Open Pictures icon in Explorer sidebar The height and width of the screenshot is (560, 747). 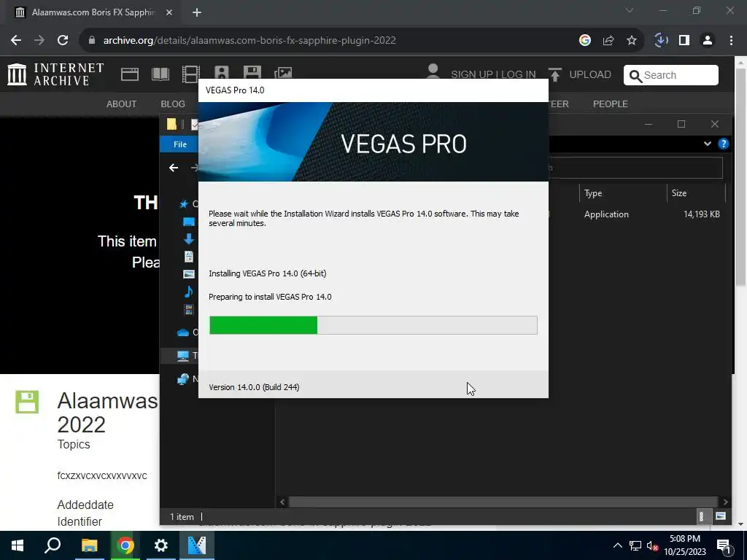coord(189,274)
